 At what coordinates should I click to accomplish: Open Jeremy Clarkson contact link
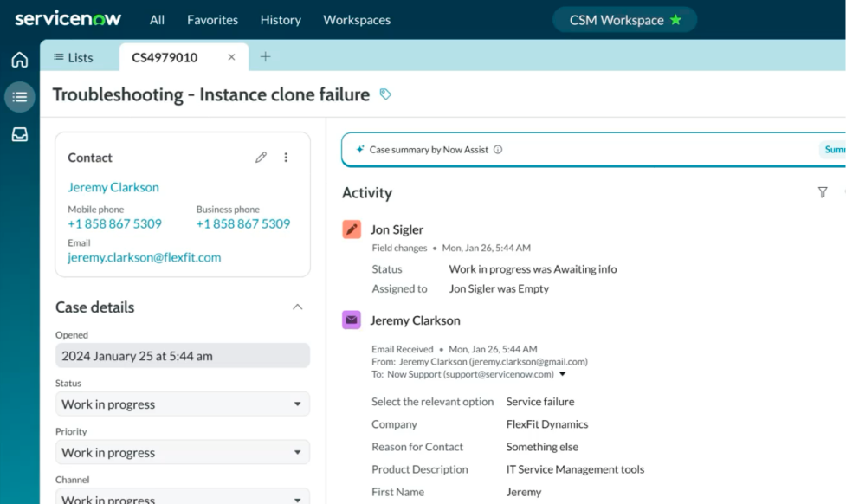click(113, 187)
